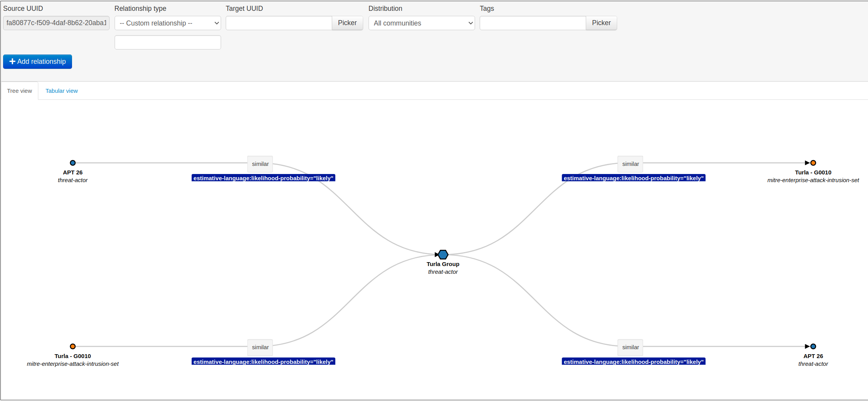Click threat-actor text under bottom-right APT 26

point(813,364)
